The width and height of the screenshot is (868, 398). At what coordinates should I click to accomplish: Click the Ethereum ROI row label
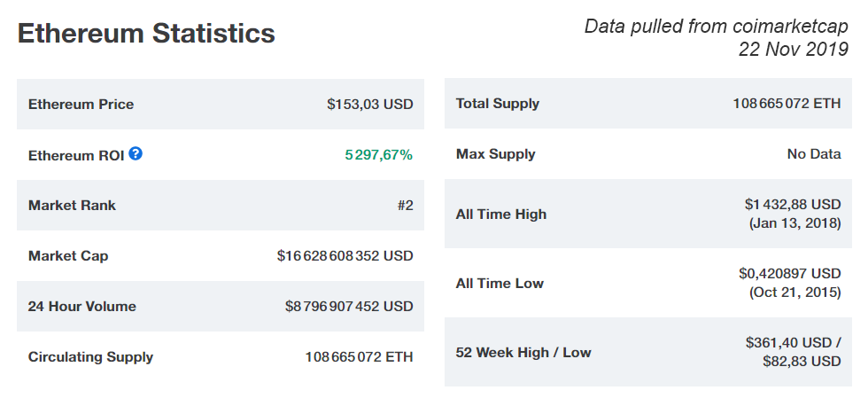pos(76,156)
